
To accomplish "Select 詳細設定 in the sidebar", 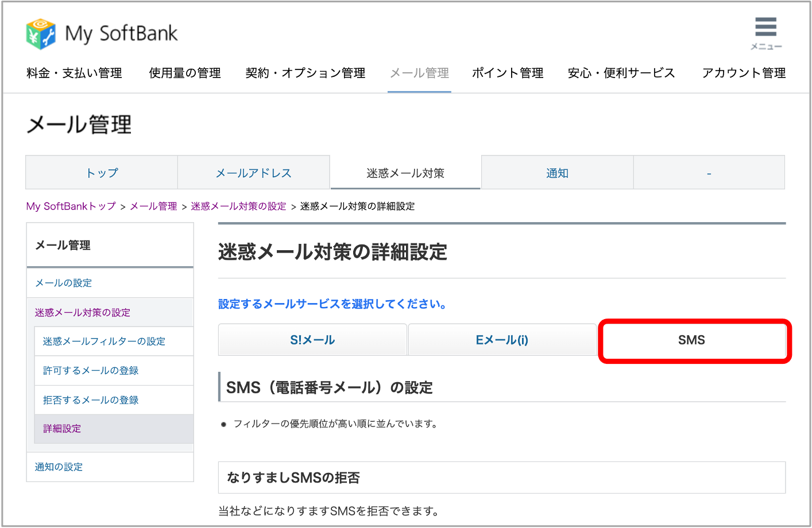I will (x=114, y=429).
